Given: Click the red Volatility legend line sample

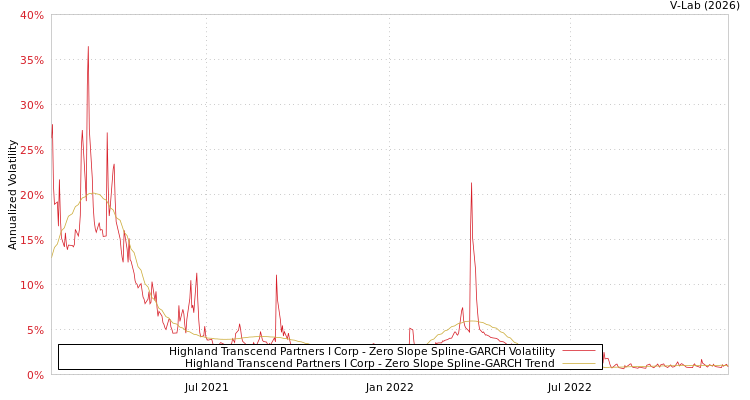Looking at the screenshot, I should pyautogui.click(x=579, y=351).
